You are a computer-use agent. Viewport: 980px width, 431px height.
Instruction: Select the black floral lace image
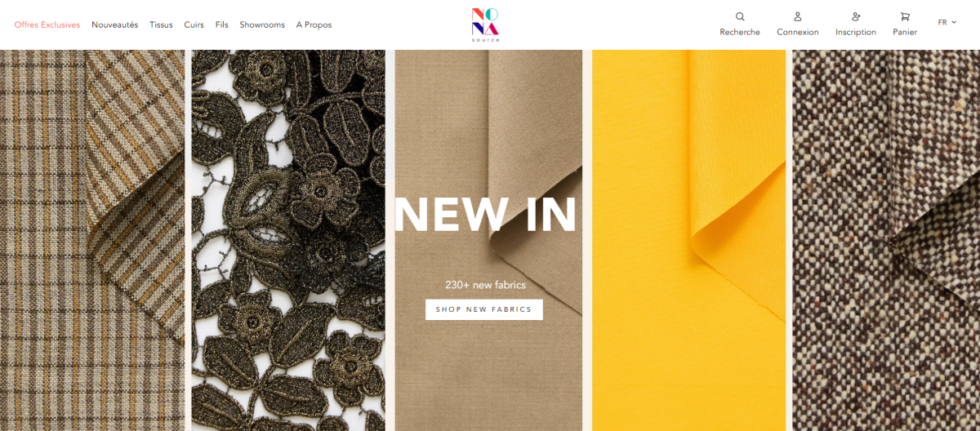pyautogui.click(x=288, y=240)
